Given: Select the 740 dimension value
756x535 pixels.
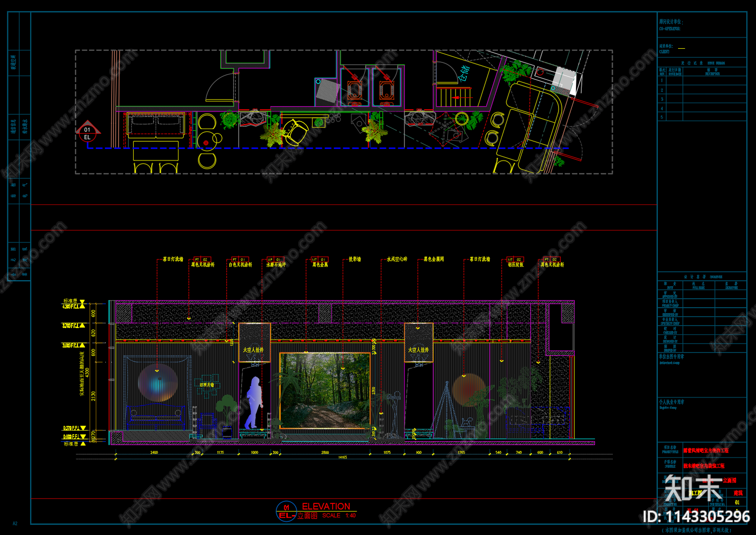Looking at the screenshot, I should click(519, 452).
